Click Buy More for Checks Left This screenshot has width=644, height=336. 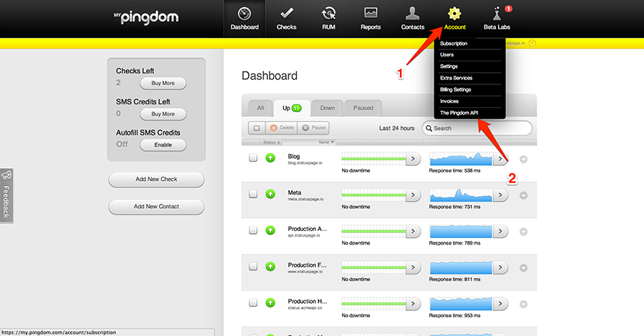[x=163, y=83]
